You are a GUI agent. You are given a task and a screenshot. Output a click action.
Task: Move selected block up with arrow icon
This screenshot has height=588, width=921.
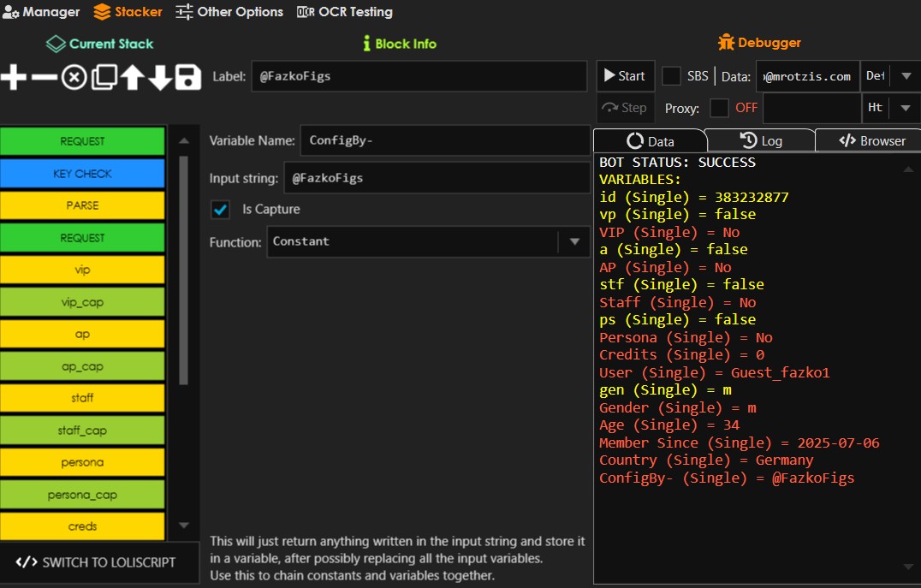pos(132,77)
